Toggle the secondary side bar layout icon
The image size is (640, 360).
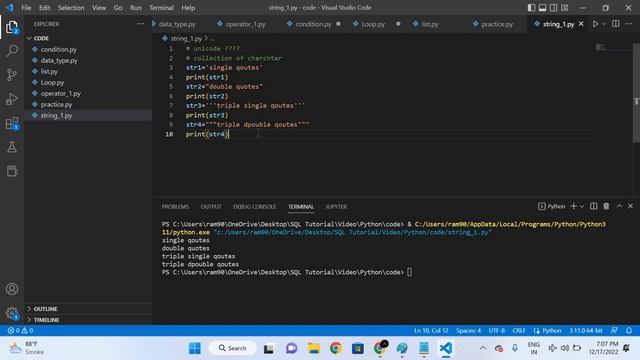coord(553,8)
